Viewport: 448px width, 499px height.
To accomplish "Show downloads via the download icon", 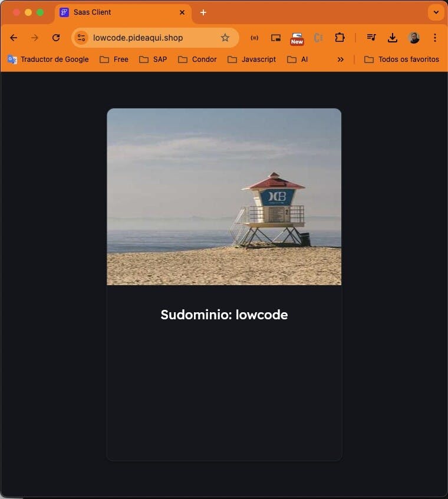I will pos(392,38).
